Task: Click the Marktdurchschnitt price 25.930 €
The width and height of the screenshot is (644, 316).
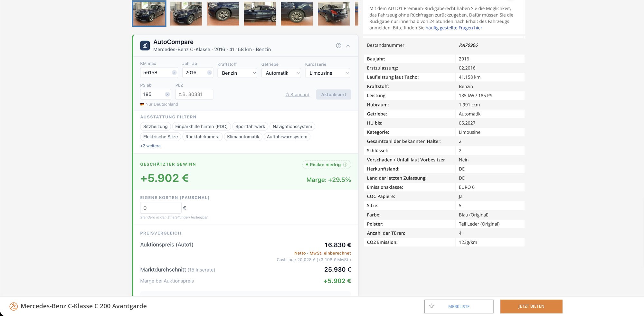Action: [x=337, y=270]
